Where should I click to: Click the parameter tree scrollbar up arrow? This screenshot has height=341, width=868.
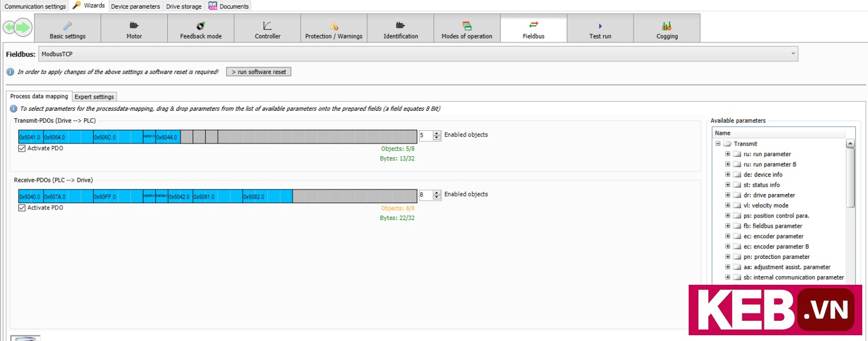(850, 144)
